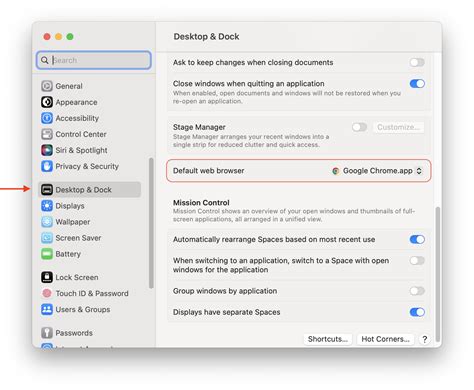Click the Siri & Spotlight icon
This screenshot has height=390, width=474.
click(x=47, y=150)
